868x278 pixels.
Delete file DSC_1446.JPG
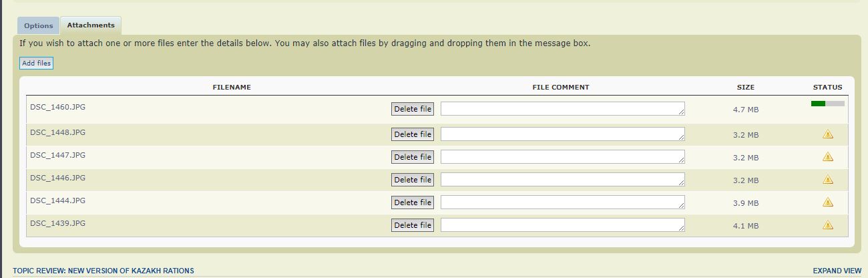coord(413,180)
